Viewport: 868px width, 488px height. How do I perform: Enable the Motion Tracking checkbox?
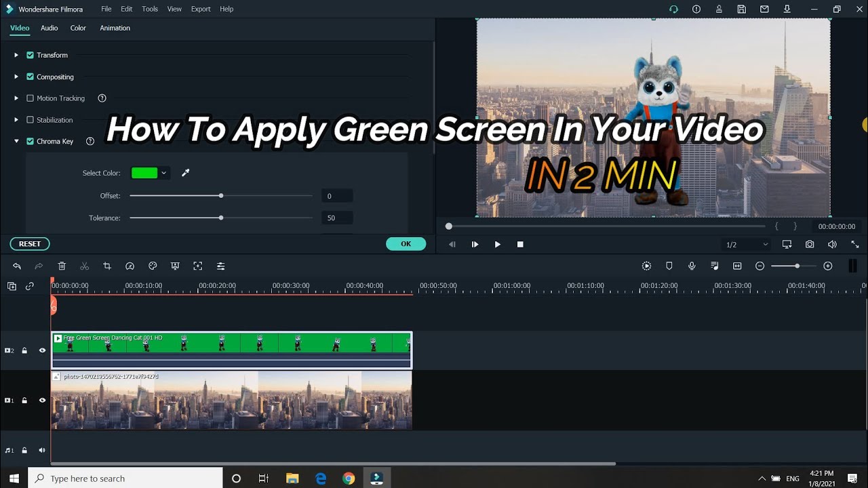click(x=30, y=98)
